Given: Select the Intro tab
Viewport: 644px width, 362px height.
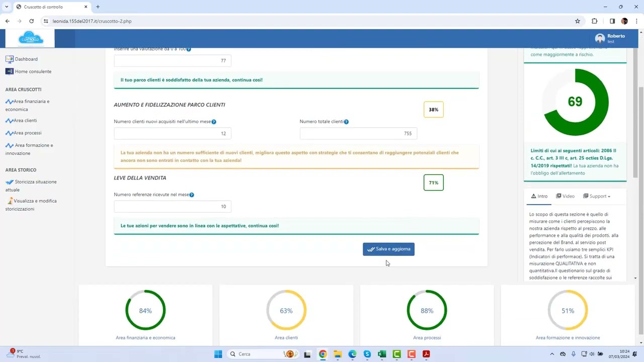Looking at the screenshot, I should point(539,196).
